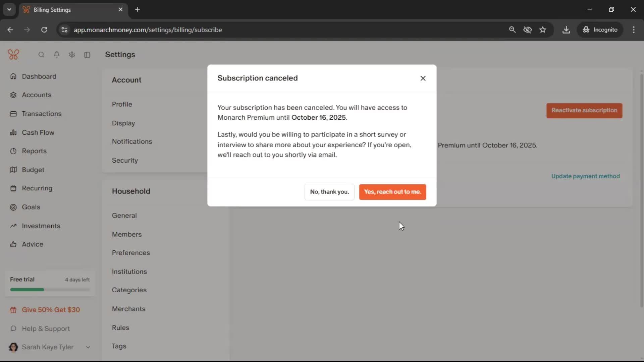
Task: Expand Sarah Kaye Tyler account menu chevron
Action: (88, 347)
